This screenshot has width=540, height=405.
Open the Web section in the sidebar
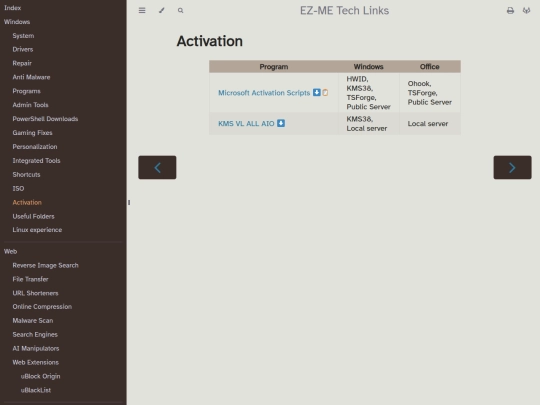10,251
